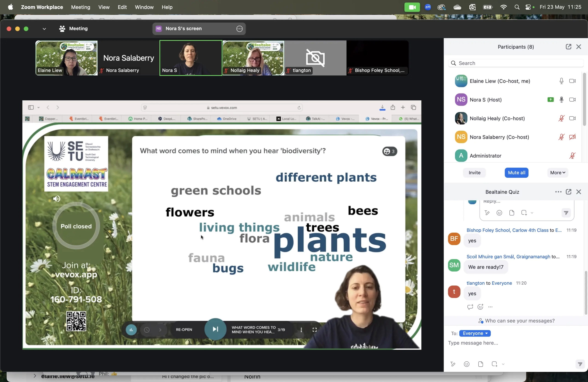
Task: Click the format text icon in chat
Action: (453, 364)
